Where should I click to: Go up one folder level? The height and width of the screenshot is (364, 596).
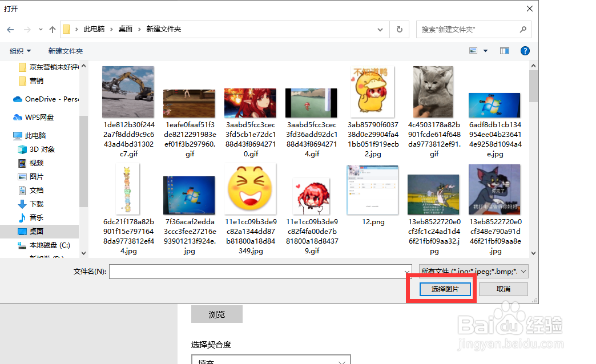click(53, 29)
